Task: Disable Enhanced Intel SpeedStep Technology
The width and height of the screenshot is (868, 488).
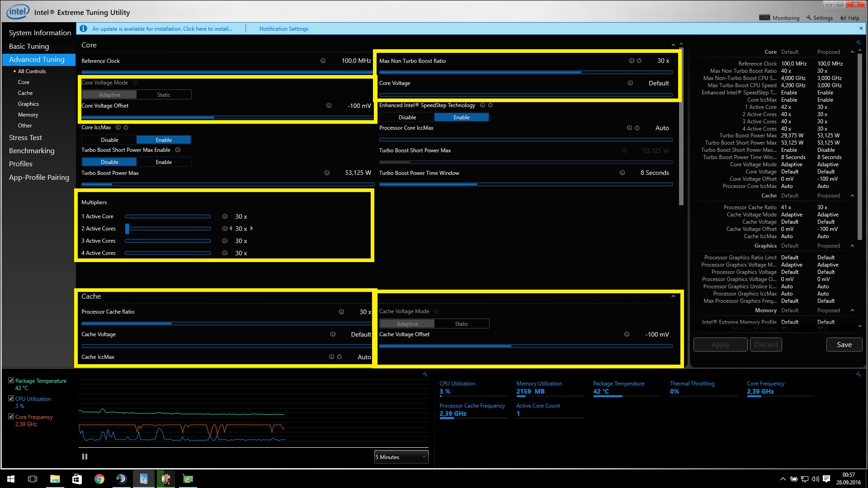Action: pos(407,117)
